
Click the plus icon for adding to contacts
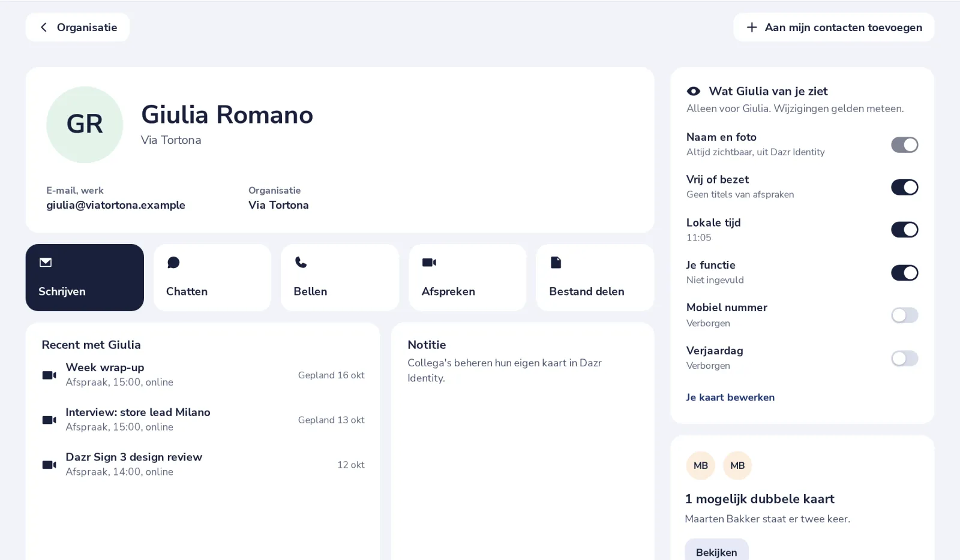[752, 28]
